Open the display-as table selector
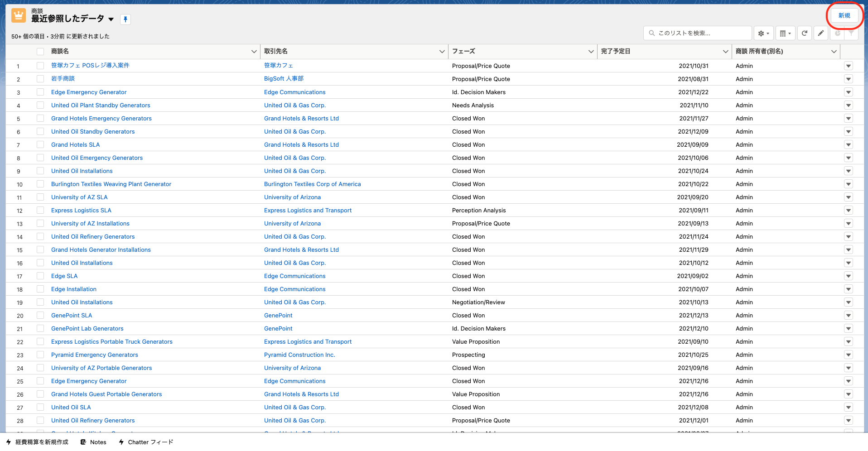The height and width of the screenshot is (451, 868). coord(786,33)
